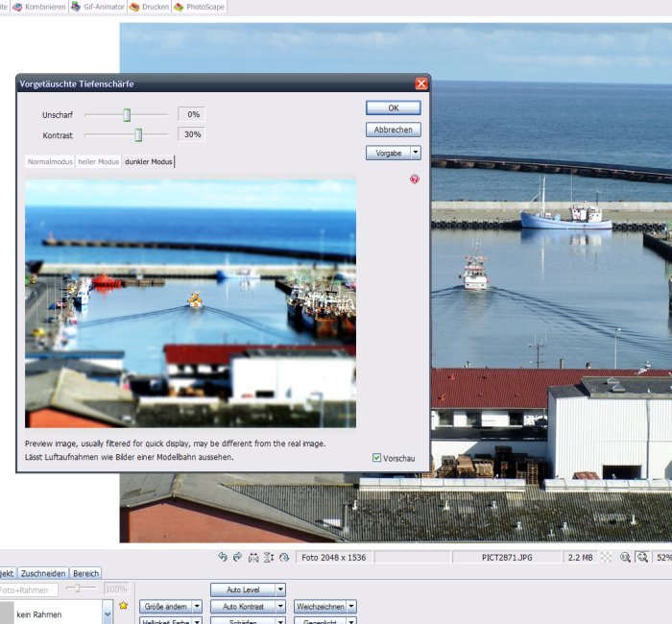Image resolution: width=672 pixels, height=624 pixels.
Task: Click the red help icon in dialog
Action: (415, 179)
